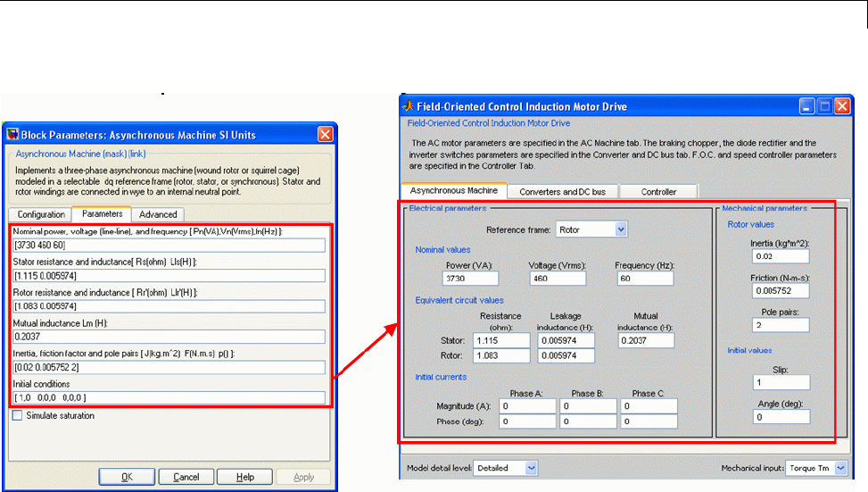Open the Model detail level dropdown
The height and width of the screenshot is (492, 868).
[531, 468]
